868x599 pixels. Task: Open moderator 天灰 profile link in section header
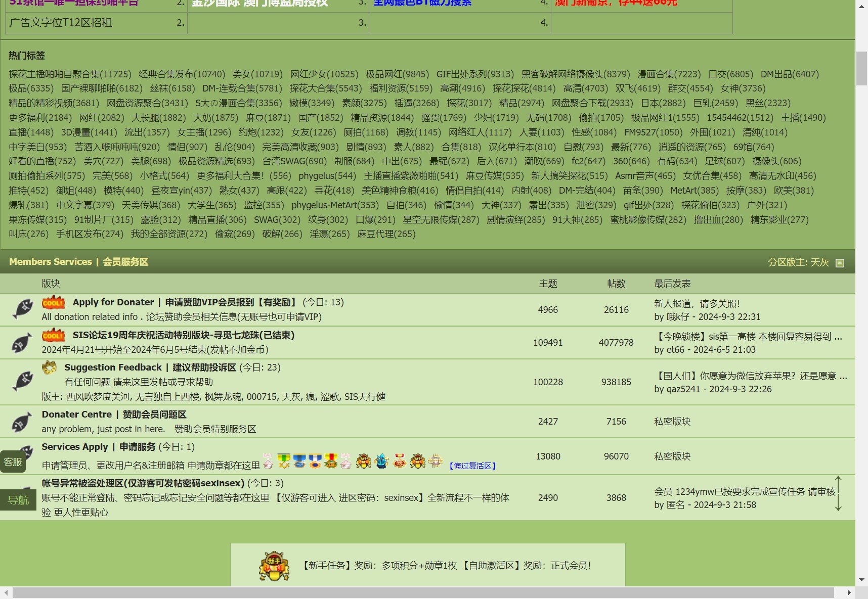pos(819,262)
